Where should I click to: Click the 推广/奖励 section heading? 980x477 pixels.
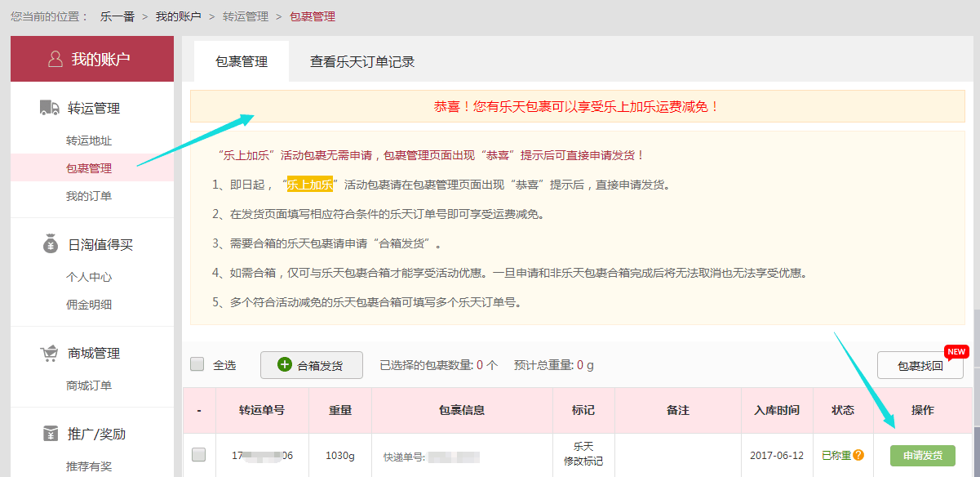click(97, 434)
